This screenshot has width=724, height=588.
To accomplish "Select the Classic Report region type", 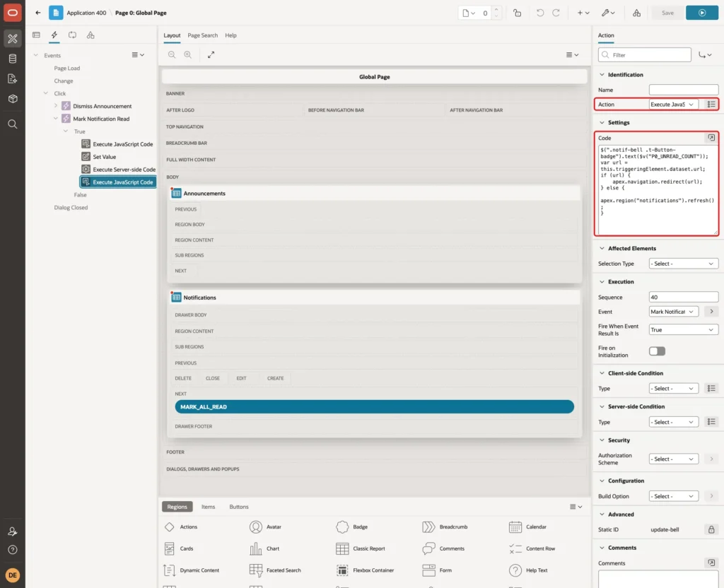I will pos(360,548).
